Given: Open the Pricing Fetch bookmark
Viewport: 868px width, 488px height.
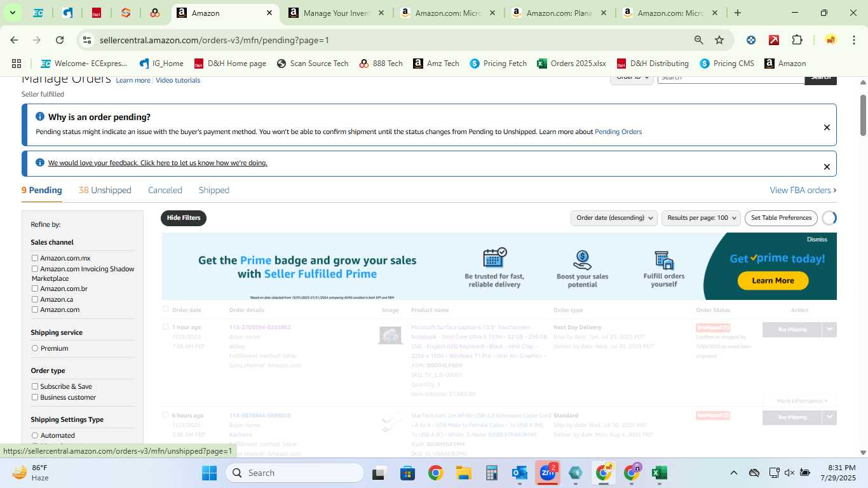Looking at the screenshot, I should pos(498,64).
